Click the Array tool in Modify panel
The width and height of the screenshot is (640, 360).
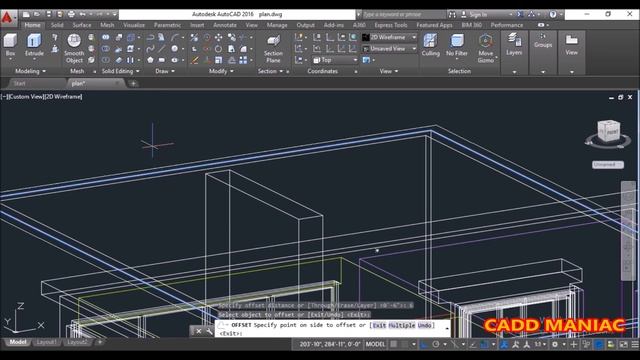click(x=243, y=60)
